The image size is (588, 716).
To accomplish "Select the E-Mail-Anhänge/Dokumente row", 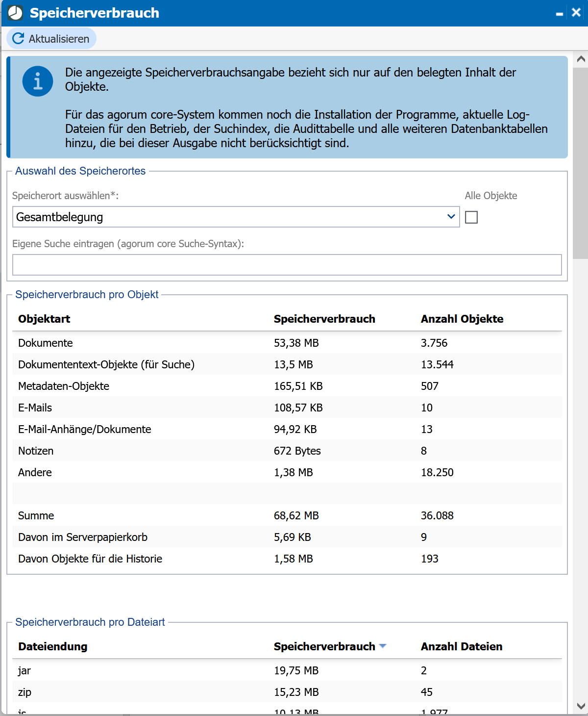I will (287, 429).
